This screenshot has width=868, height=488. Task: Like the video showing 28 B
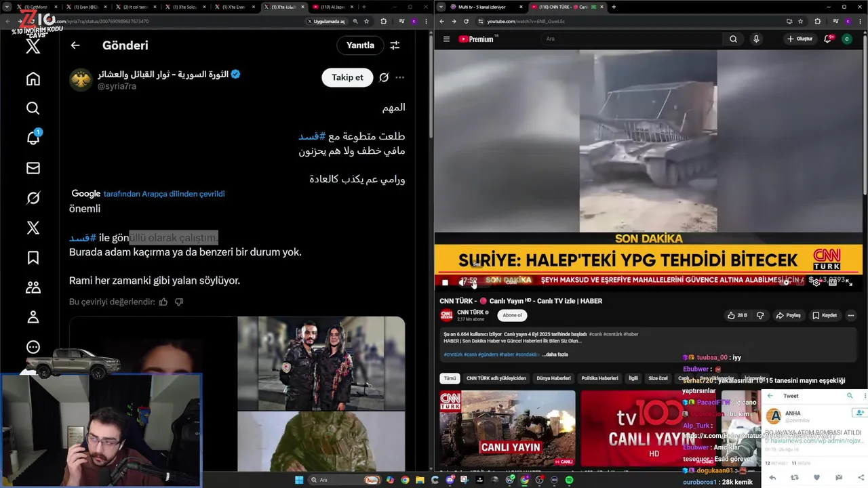tap(737, 315)
